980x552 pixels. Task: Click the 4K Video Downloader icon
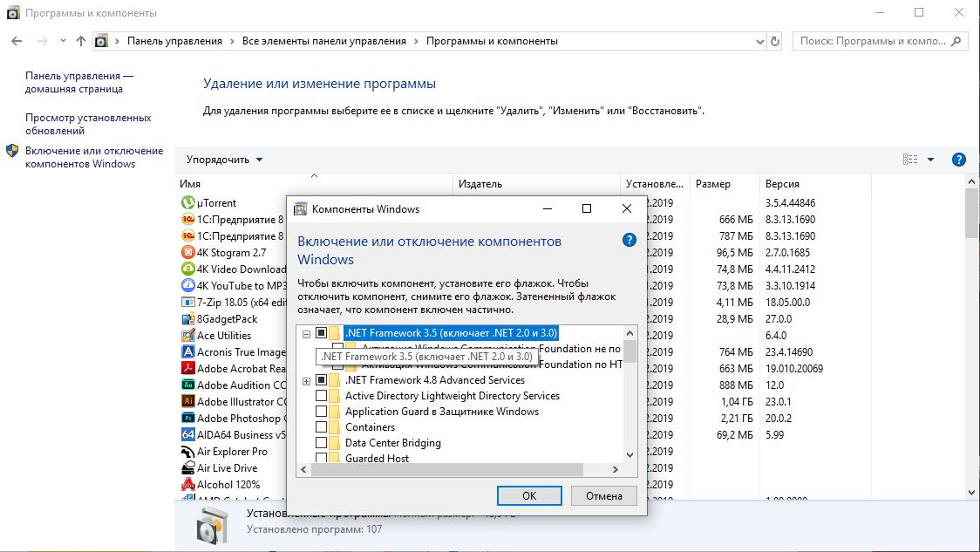[x=187, y=269]
